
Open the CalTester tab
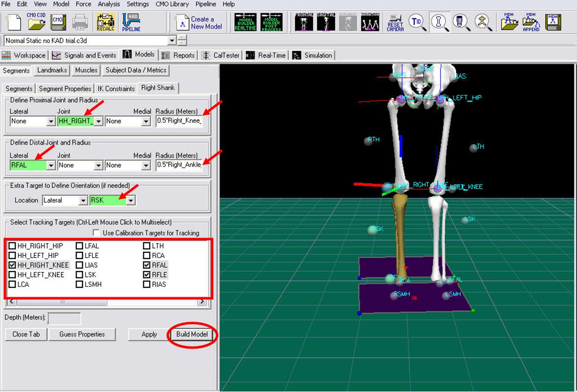(221, 55)
